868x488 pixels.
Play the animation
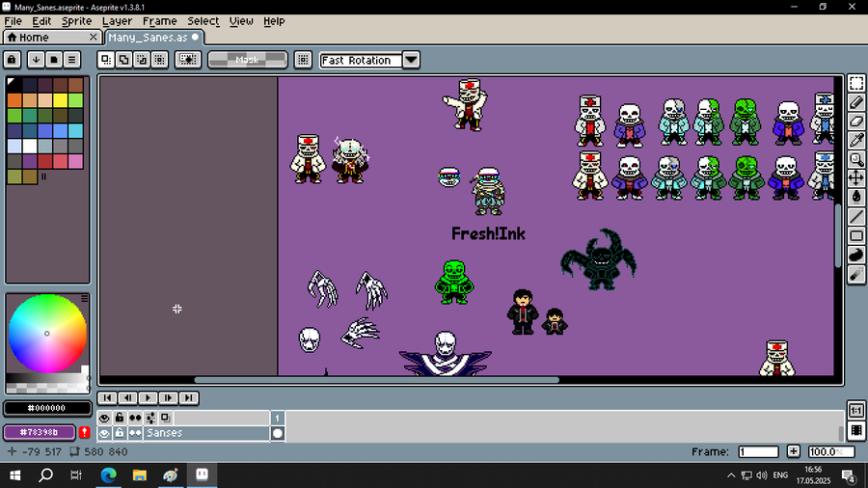[148, 397]
